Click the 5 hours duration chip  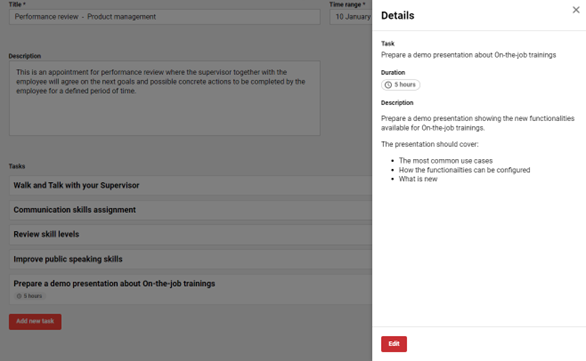click(x=401, y=85)
